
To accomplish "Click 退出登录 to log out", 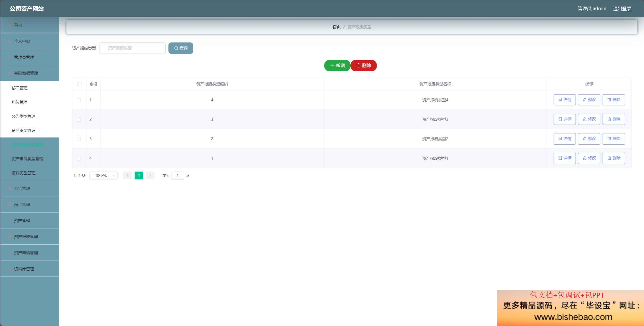I will click(x=622, y=9).
